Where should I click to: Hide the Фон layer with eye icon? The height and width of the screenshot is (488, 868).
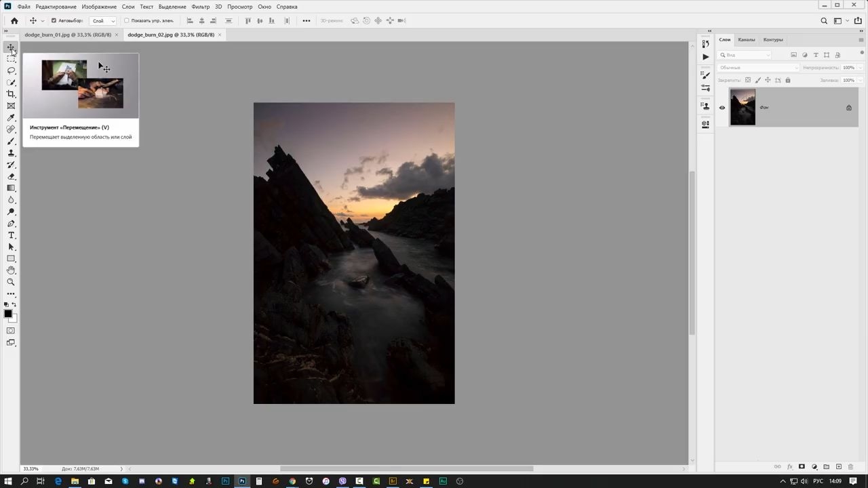click(722, 108)
